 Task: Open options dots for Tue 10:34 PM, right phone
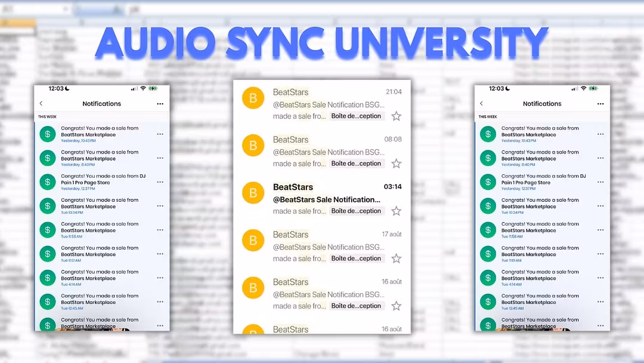pyautogui.click(x=600, y=206)
